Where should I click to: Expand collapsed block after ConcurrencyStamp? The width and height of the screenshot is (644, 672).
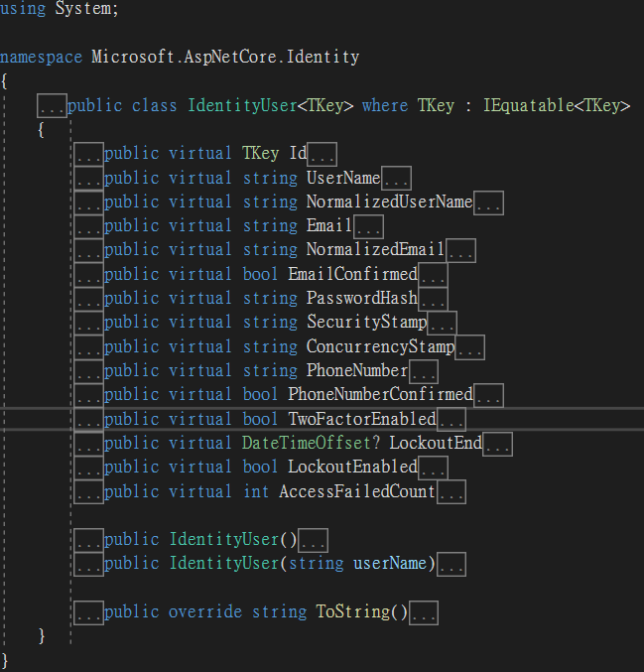click(x=470, y=347)
